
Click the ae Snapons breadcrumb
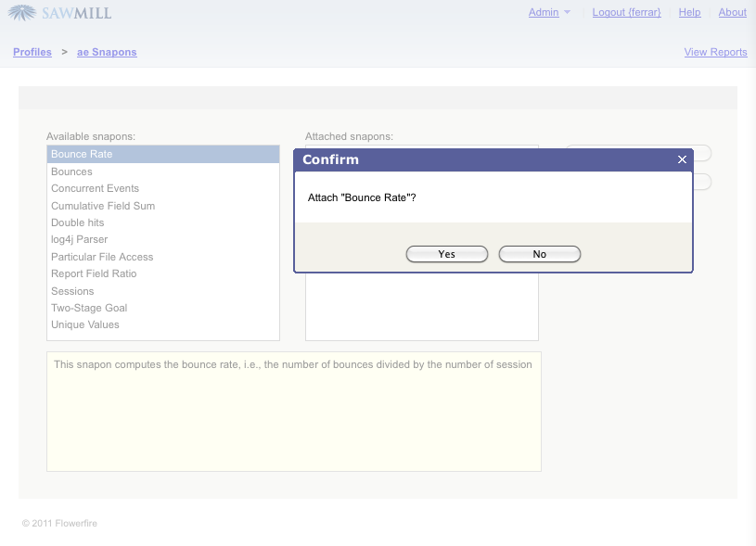[x=107, y=52]
